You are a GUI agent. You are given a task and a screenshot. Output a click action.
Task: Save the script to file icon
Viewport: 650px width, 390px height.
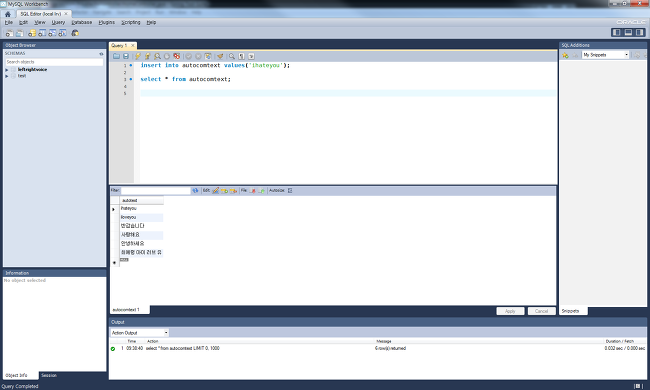[126, 56]
